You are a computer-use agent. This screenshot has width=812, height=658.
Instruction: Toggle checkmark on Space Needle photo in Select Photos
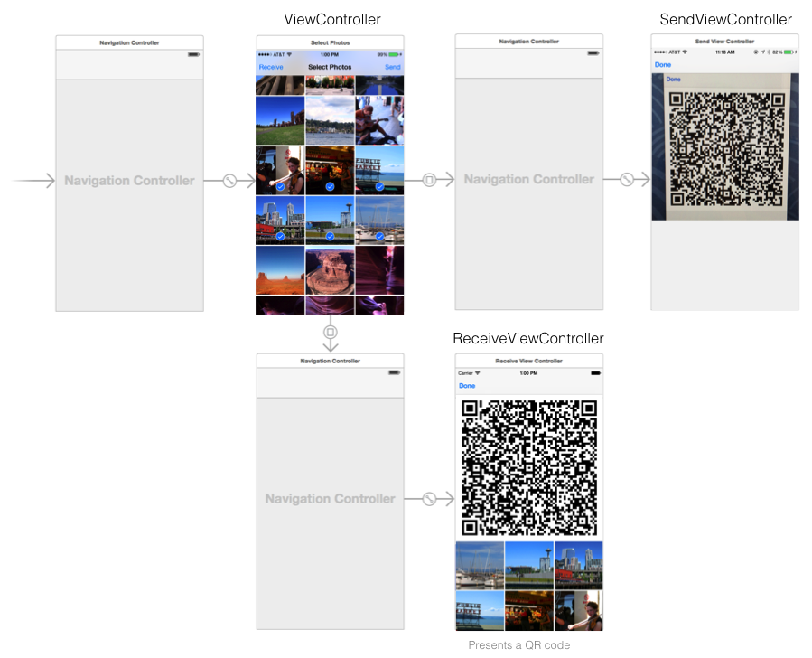[330, 236]
